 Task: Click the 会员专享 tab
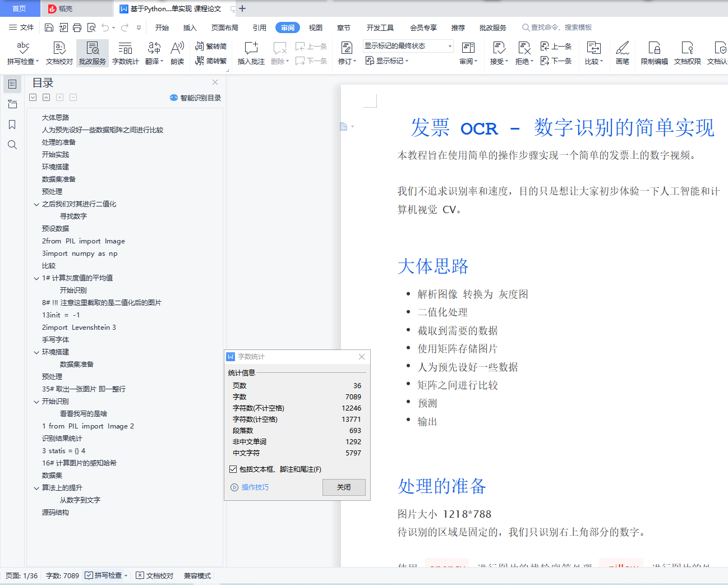click(x=423, y=27)
